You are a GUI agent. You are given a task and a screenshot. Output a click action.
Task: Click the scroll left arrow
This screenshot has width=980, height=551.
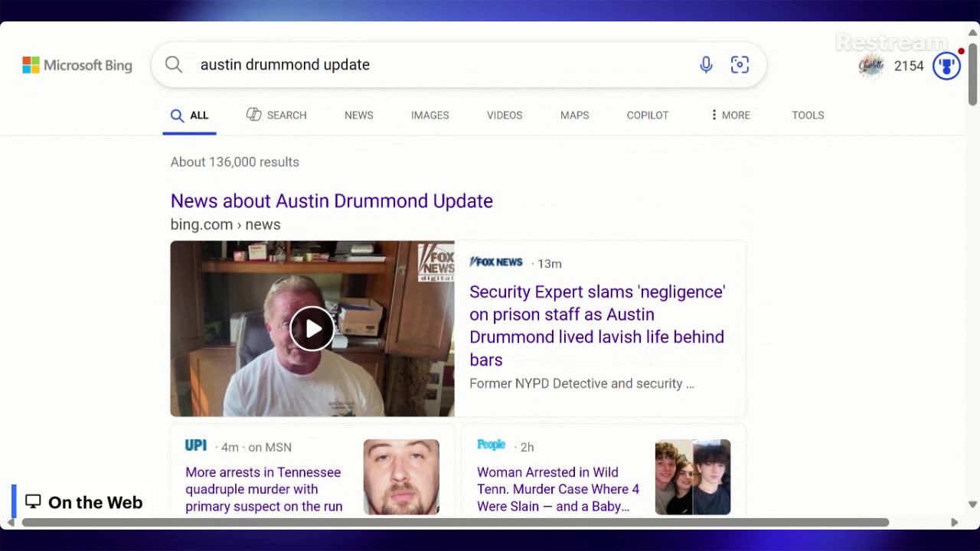point(11,523)
